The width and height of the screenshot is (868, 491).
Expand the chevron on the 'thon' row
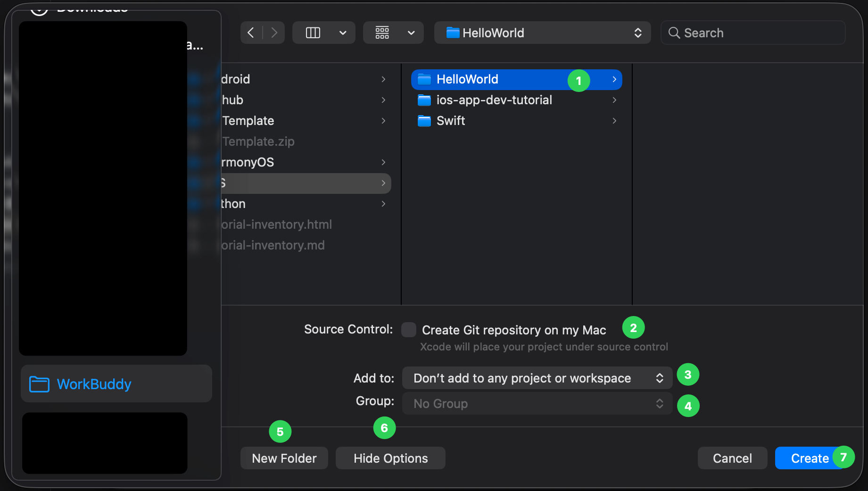(x=383, y=204)
